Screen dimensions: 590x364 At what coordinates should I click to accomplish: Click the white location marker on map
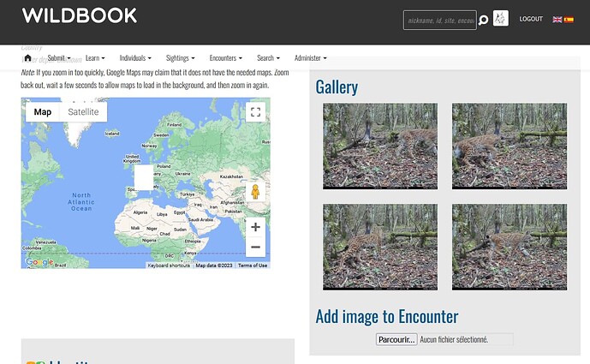click(144, 177)
